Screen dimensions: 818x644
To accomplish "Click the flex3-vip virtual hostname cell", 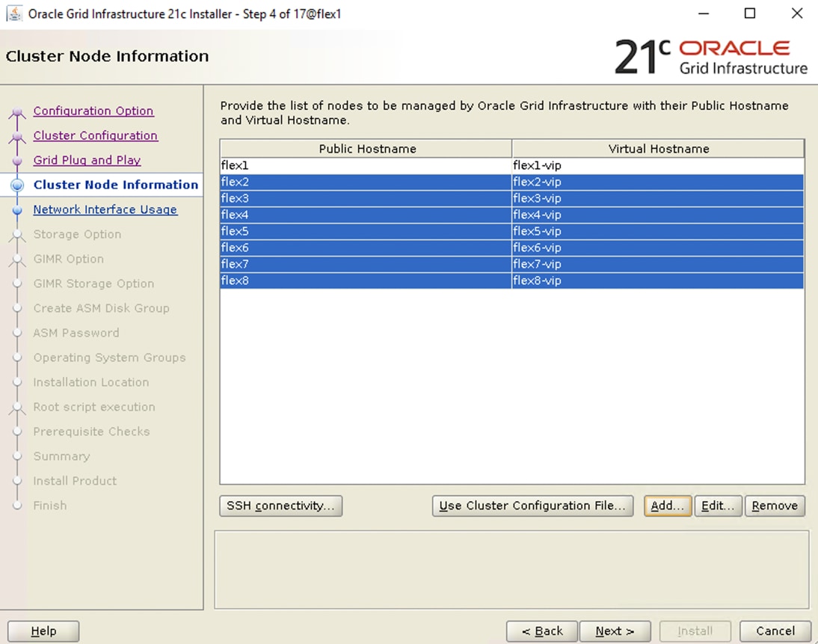I will (x=658, y=198).
